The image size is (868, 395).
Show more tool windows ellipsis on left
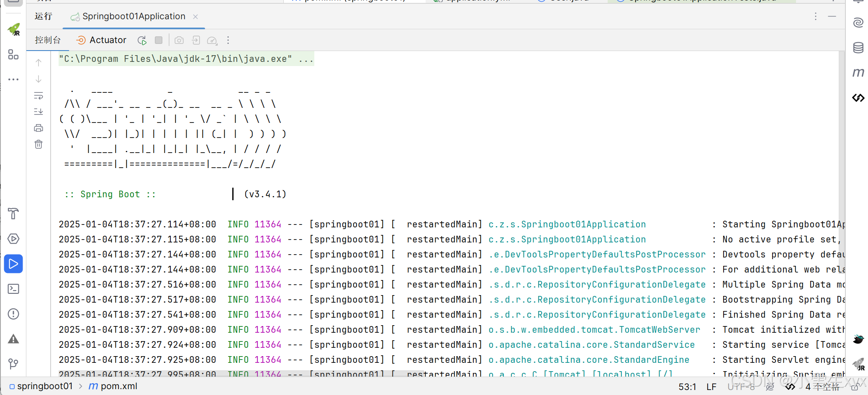(x=13, y=79)
